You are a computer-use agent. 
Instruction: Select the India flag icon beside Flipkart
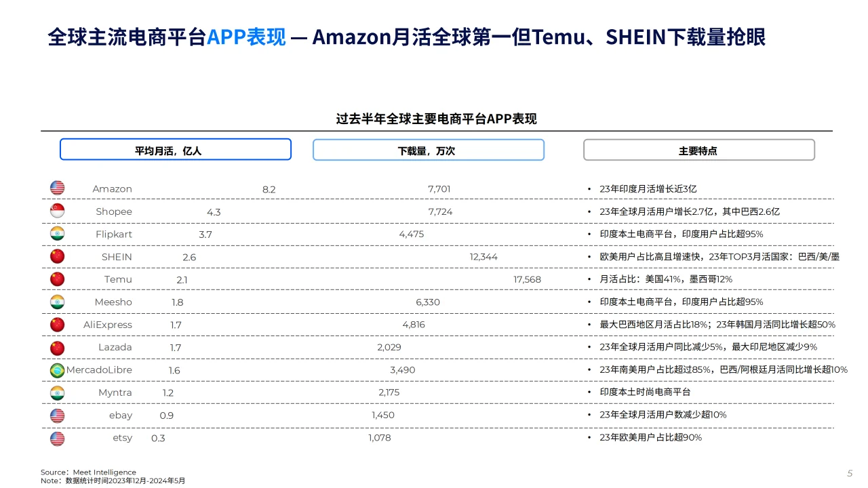[58, 234]
